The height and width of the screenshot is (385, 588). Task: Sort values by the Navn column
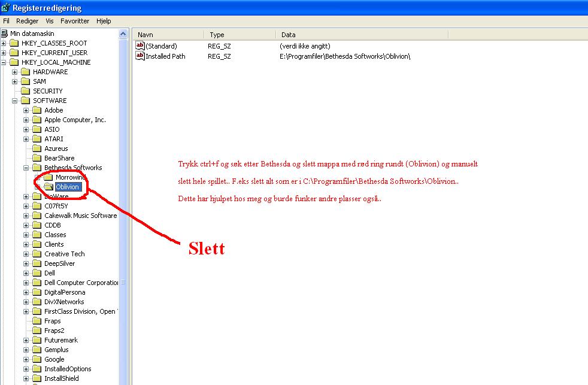pos(168,35)
